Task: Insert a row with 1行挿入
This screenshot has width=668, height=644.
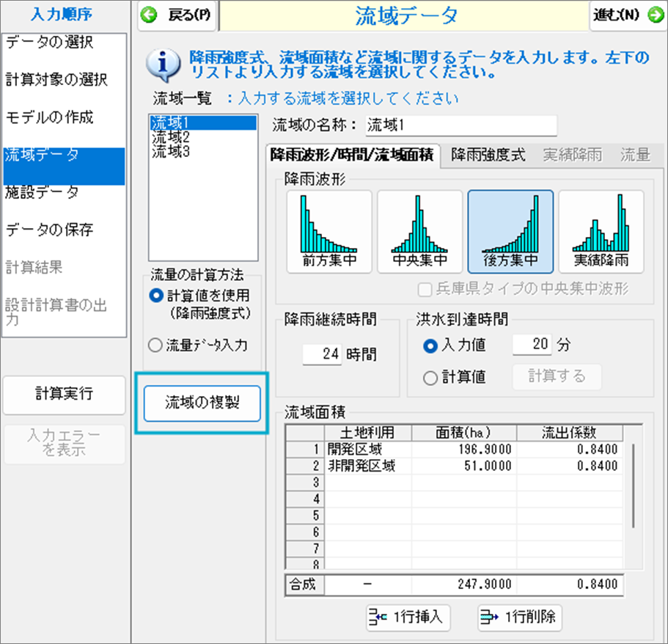Action: point(409,617)
